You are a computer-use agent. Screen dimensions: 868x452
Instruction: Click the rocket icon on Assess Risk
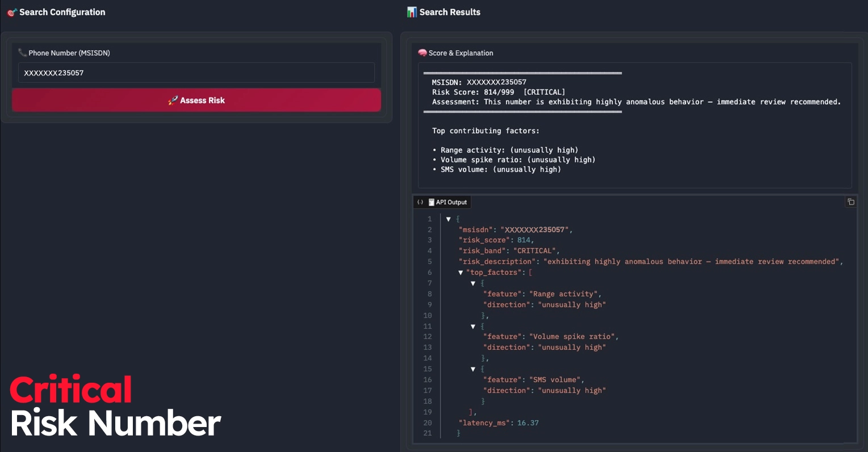tap(173, 101)
